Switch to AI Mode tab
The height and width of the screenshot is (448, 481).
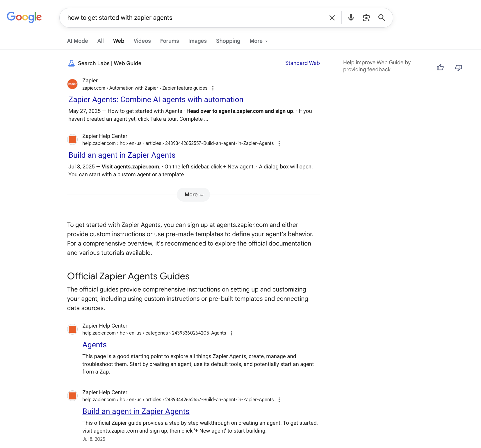click(77, 41)
